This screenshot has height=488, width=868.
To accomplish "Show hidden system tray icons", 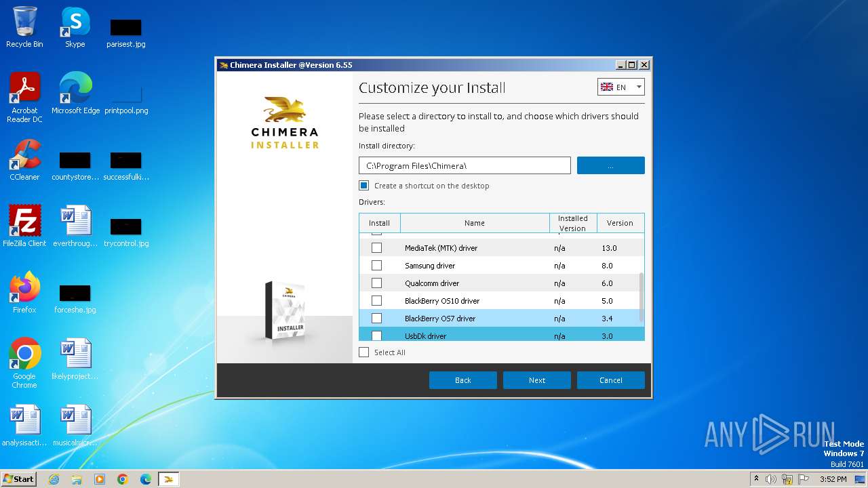I will [x=756, y=479].
